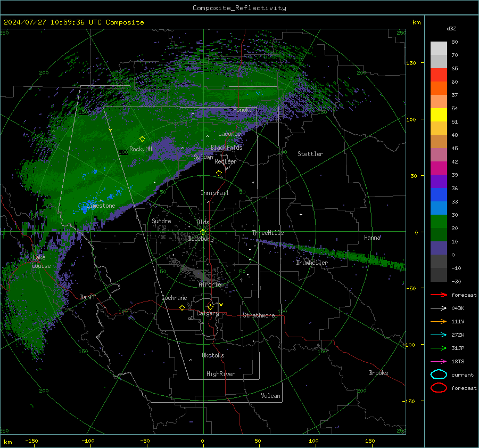Click the RockyMH town label
The image size is (479, 448).
[141, 149]
